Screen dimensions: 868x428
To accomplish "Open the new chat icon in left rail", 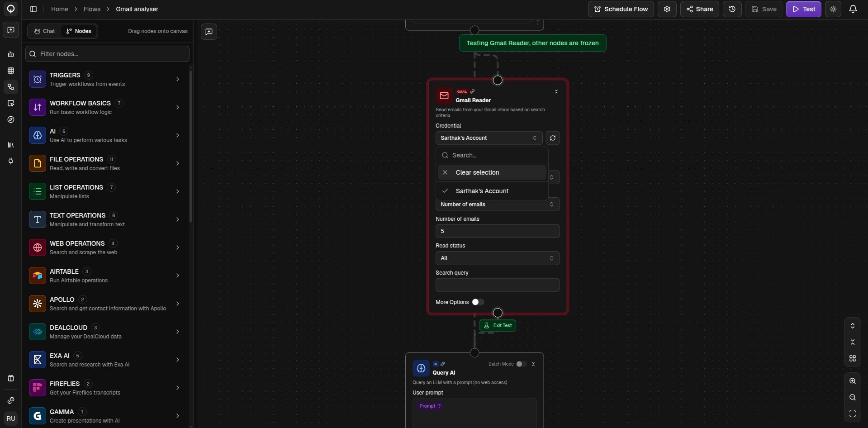I will (x=11, y=30).
